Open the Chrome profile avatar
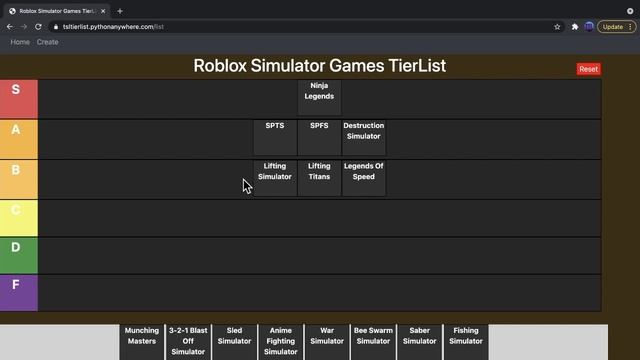The image size is (640, 360). tap(589, 27)
